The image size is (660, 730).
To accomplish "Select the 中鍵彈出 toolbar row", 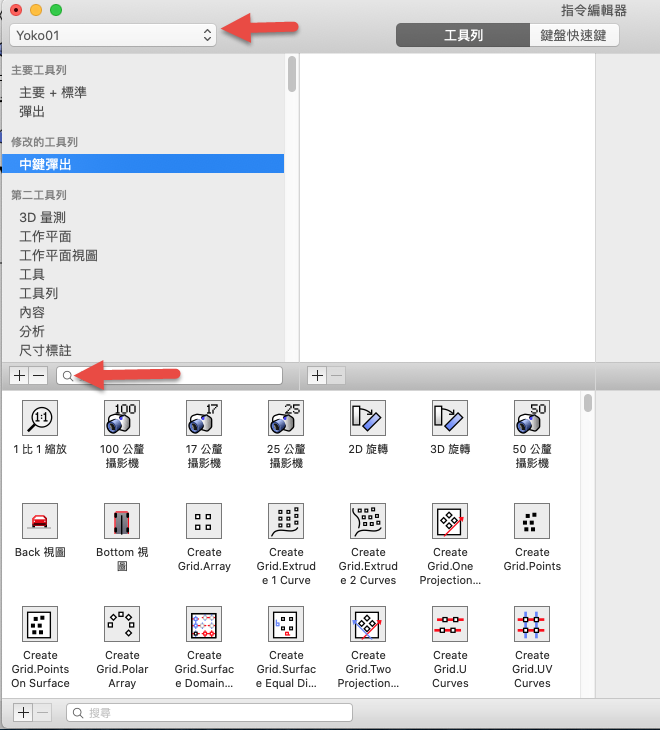I will pyautogui.click(x=143, y=164).
